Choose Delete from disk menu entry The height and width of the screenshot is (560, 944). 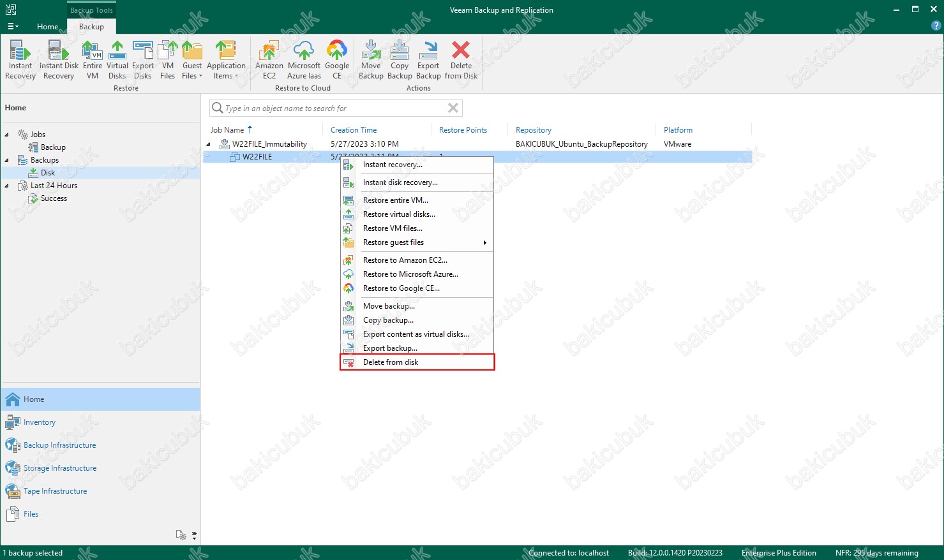click(417, 362)
